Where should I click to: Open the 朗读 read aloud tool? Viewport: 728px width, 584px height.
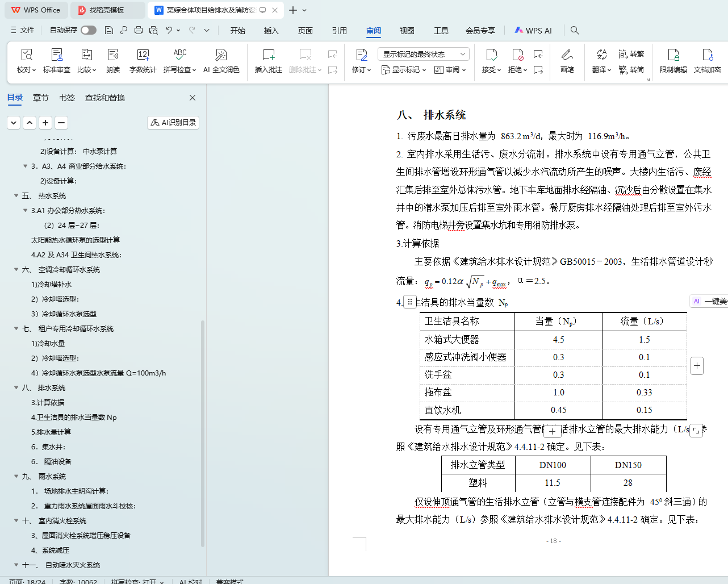point(113,55)
